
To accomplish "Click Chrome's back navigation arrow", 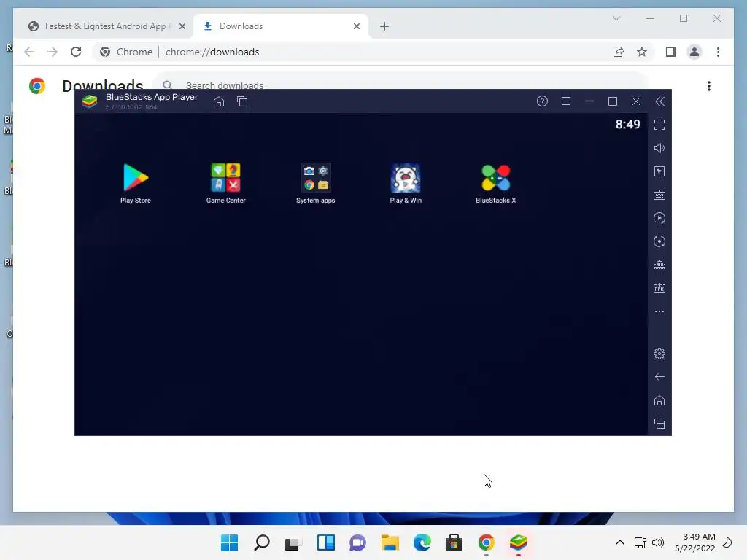I will pyautogui.click(x=29, y=52).
